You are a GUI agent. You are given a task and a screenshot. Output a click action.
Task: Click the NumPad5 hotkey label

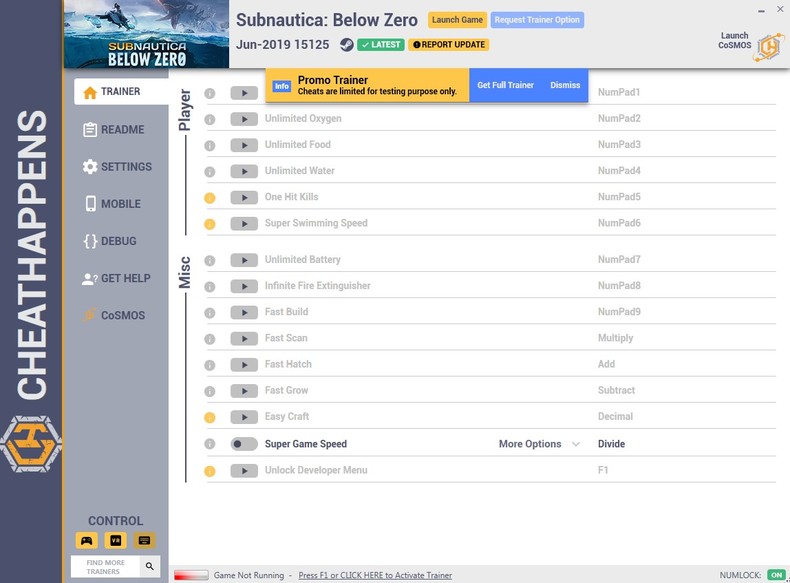[619, 197]
